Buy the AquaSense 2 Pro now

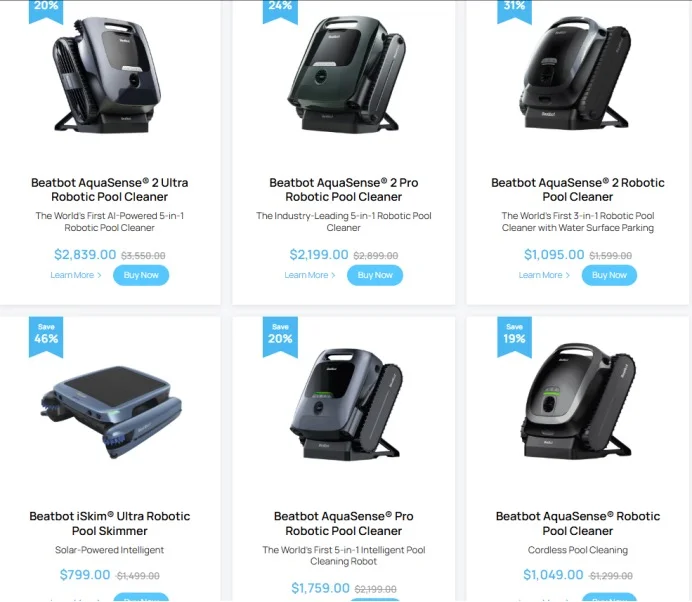pyautogui.click(x=375, y=275)
